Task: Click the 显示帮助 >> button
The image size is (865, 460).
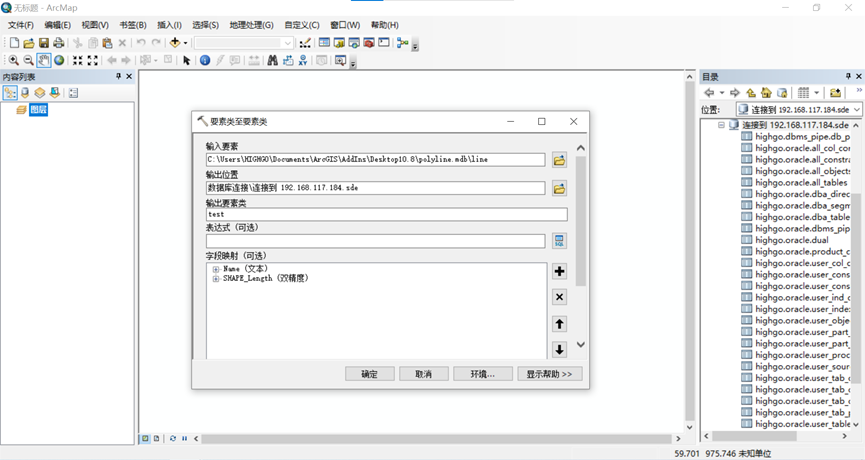Action: (549, 374)
